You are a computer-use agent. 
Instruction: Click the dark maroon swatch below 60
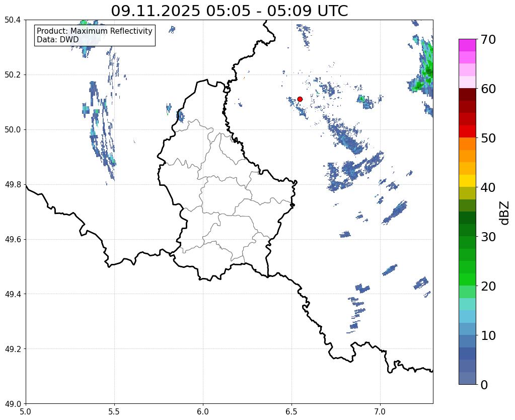[467, 95]
